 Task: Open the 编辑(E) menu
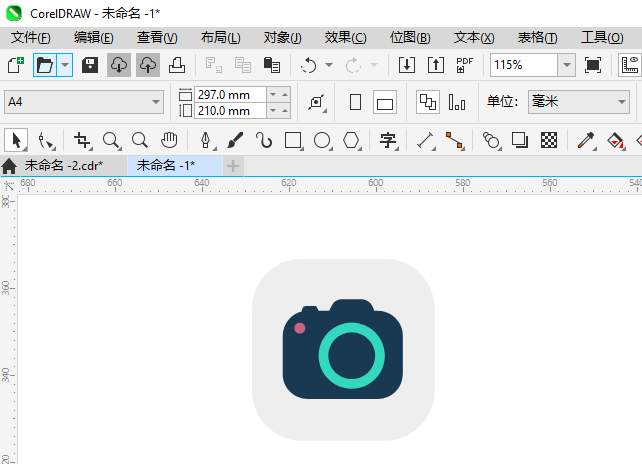click(94, 38)
